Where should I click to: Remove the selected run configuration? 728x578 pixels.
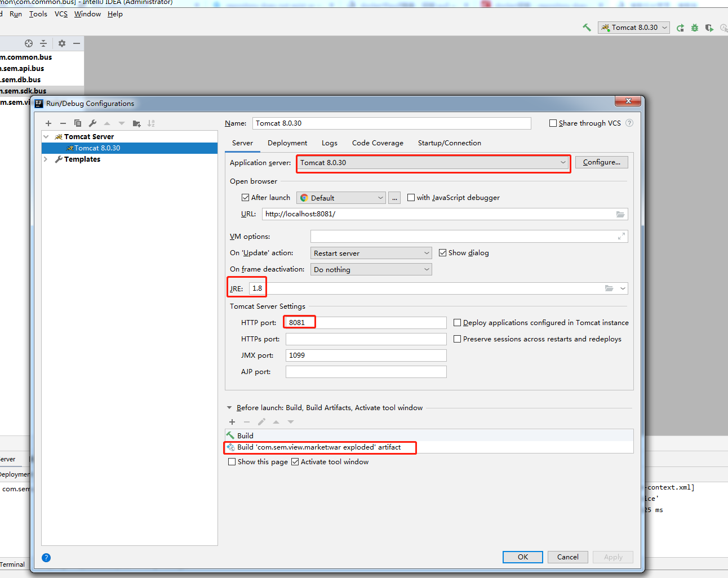(63, 123)
